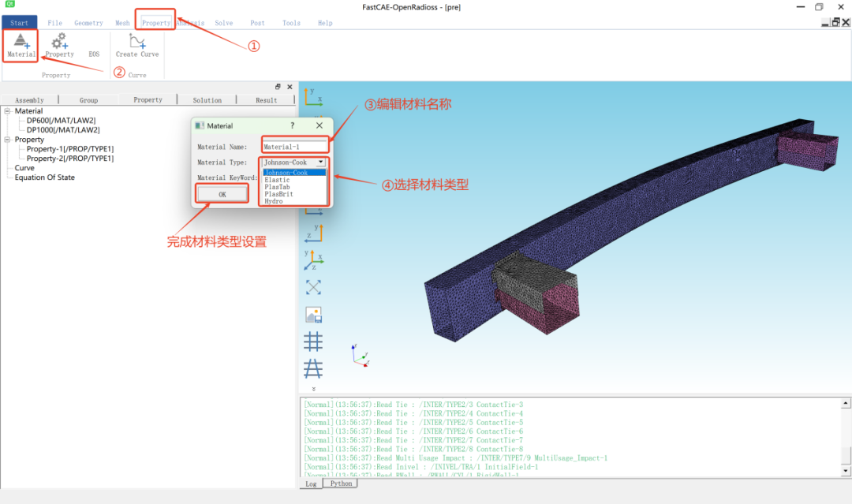Minimize the inner document window
The image size is (852, 504).
[x=825, y=22]
